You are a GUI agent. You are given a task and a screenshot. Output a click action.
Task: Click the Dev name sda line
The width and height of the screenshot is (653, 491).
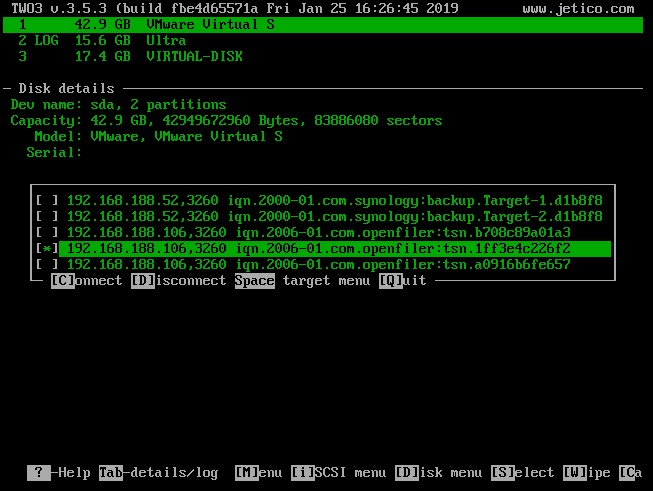tap(118, 104)
